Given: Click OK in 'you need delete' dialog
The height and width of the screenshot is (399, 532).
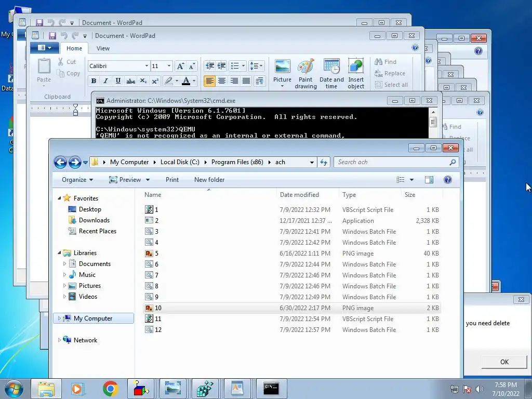Looking at the screenshot, I should coord(504,362).
